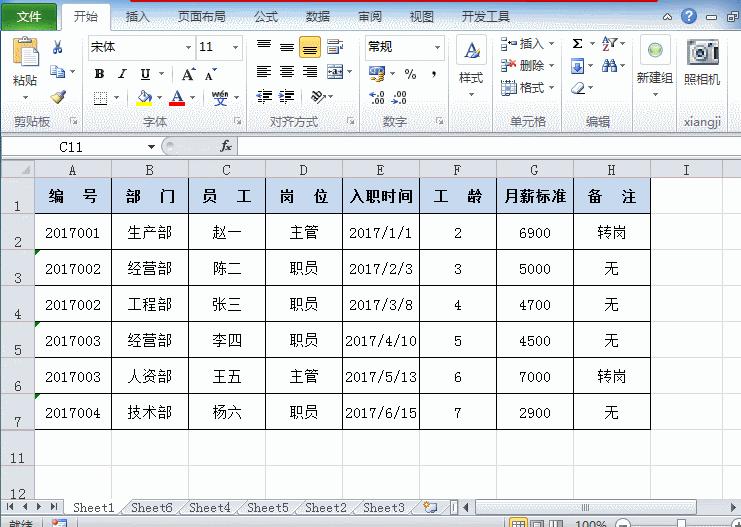The height and width of the screenshot is (527, 741).
Task: Click Sort and Filter icon
Action: pos(609,44)
